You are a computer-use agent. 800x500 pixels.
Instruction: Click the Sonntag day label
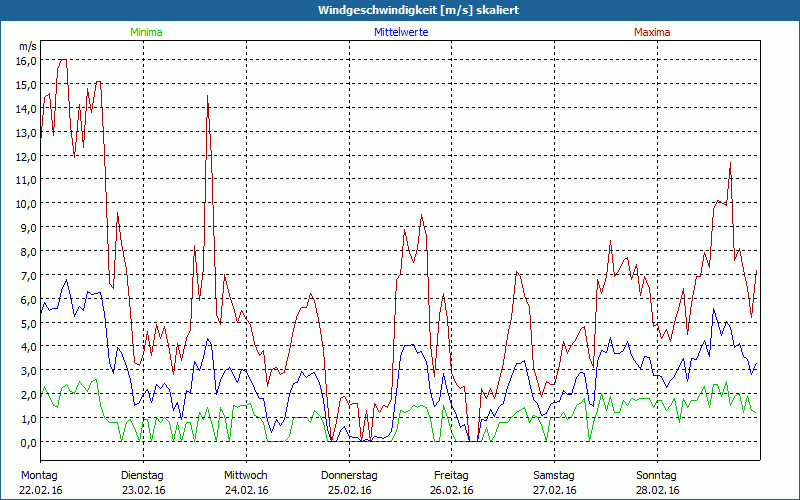tap(656, 475)
